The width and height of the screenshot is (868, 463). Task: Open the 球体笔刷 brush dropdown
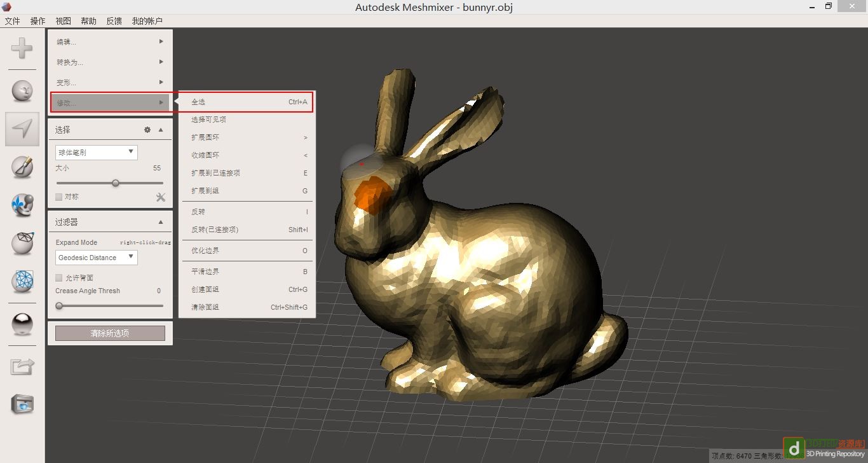[x=97, y=153]
